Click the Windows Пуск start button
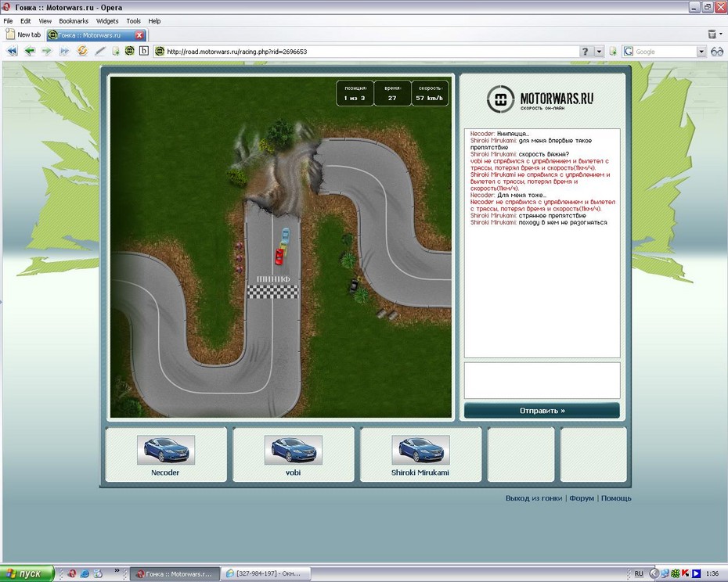Image resolution: width=728 pixels, height=582 pixels. click(27, 573)
